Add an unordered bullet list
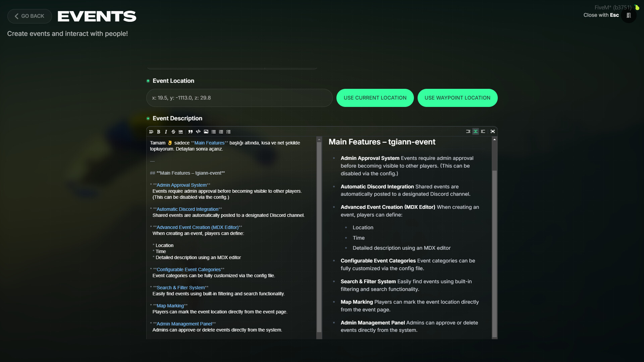The image size is (644, 362). (214, 132)
